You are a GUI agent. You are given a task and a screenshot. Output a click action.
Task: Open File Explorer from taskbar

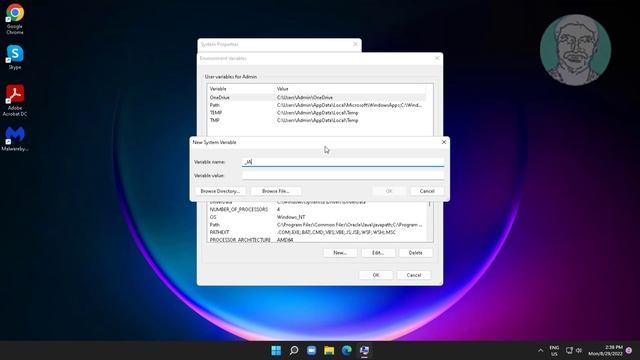coord(329,350)
